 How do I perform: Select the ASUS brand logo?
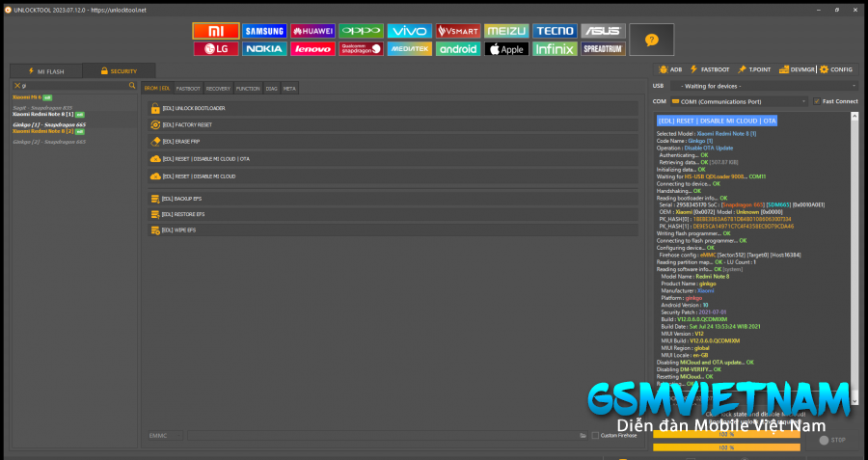[x=604, y=31]
